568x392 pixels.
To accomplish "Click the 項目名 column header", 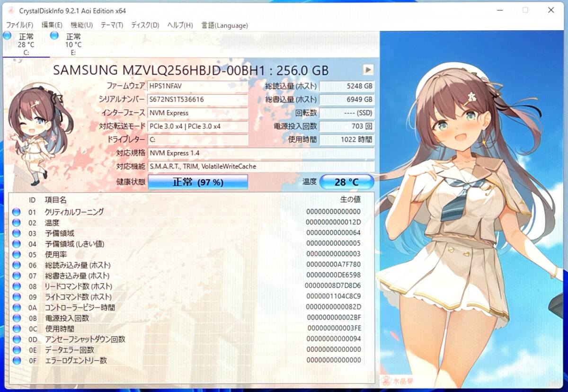I will [56, 200].
